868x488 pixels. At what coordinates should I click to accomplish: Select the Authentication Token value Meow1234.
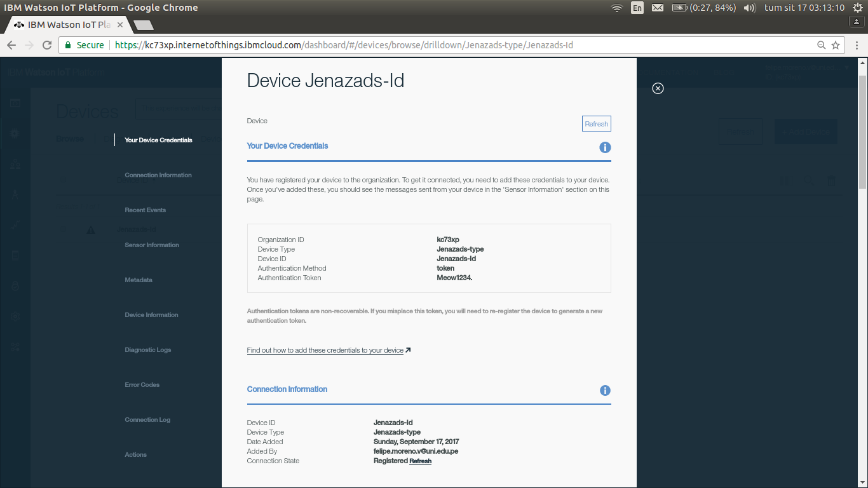pyautogui.click(x=454, y=278)
